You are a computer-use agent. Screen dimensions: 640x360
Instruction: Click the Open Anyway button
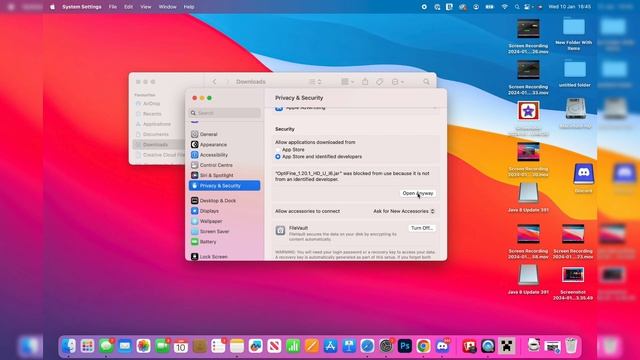418,193
